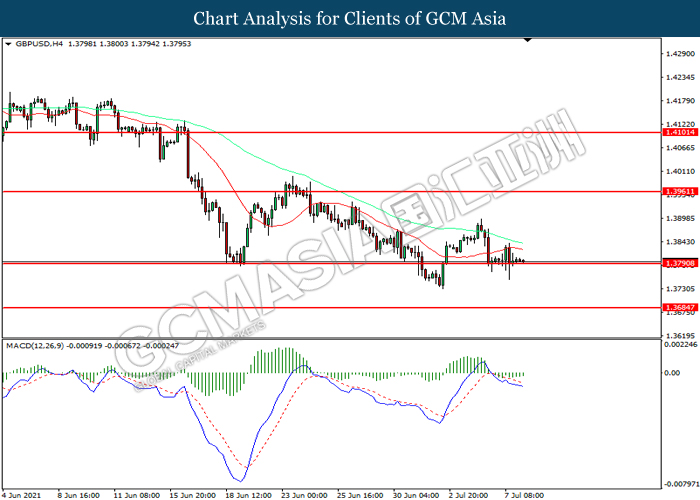Image resolution: width=700 pixels, height=500 pixels.
Task: Click the GBPUSD,H4 dropdown arrow icon
Action: pyautogui.click(x=8, y=44)
